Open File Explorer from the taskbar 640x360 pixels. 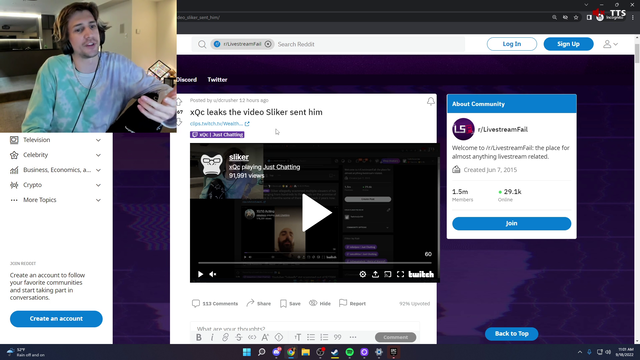(x=306, y=352)
